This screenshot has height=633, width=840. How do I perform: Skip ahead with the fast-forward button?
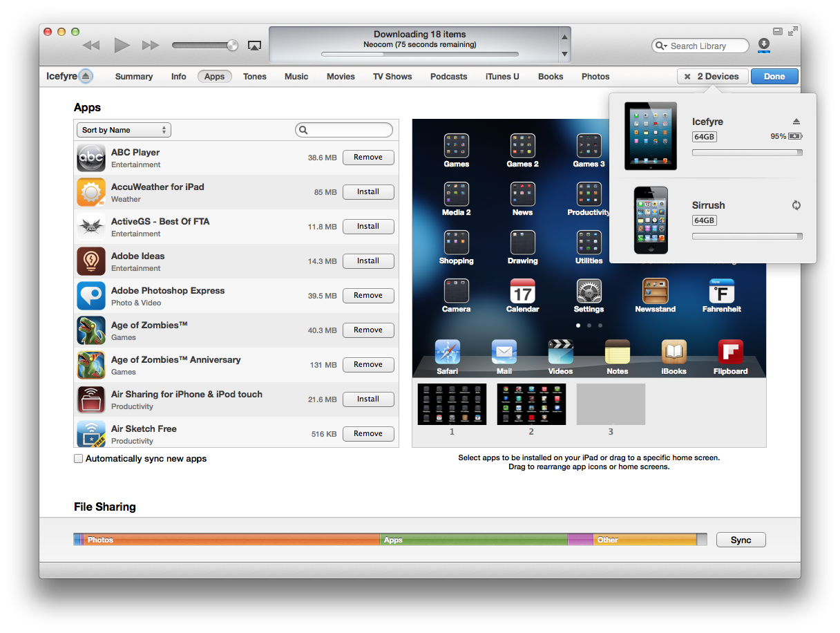[151, 46]
